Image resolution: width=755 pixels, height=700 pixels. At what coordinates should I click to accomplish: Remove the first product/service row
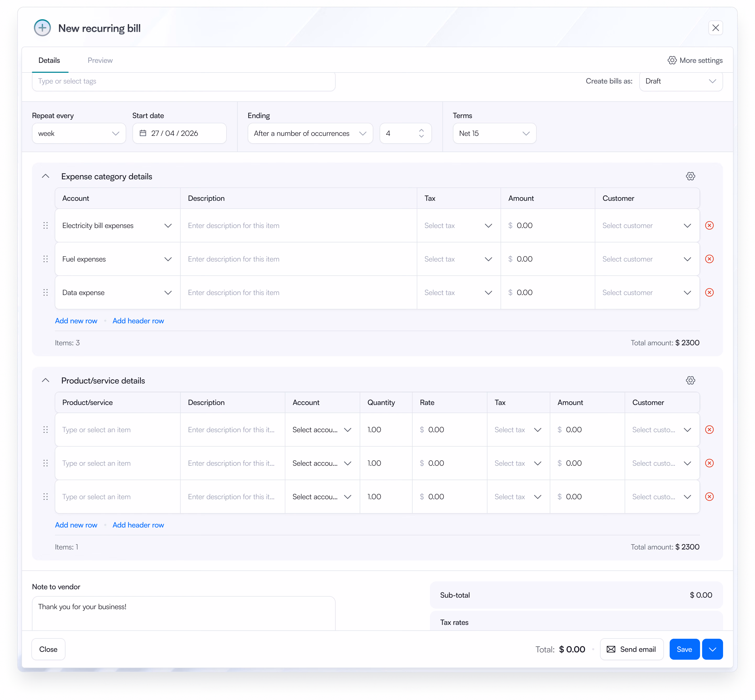[x=709, y=430]
